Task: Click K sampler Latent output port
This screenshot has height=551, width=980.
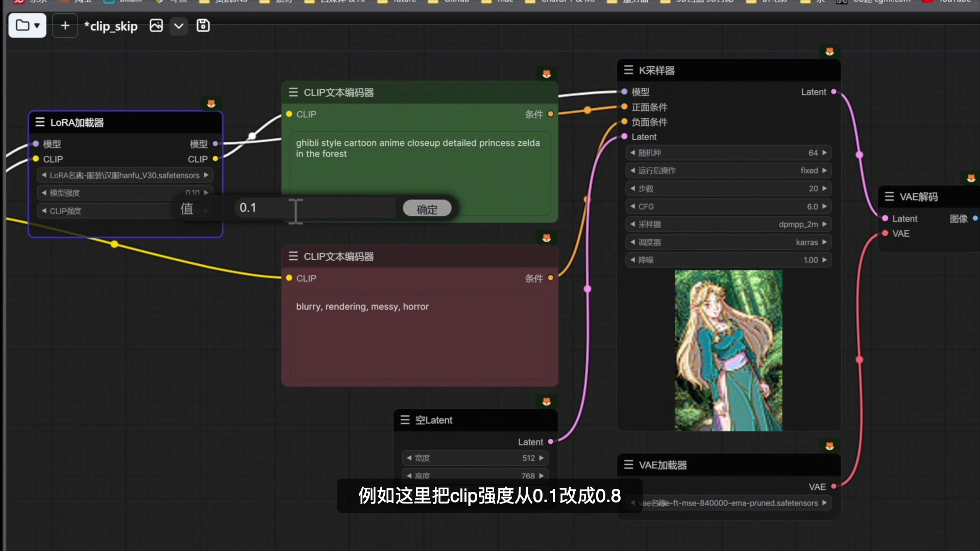Action: click(x=834, y=92)
